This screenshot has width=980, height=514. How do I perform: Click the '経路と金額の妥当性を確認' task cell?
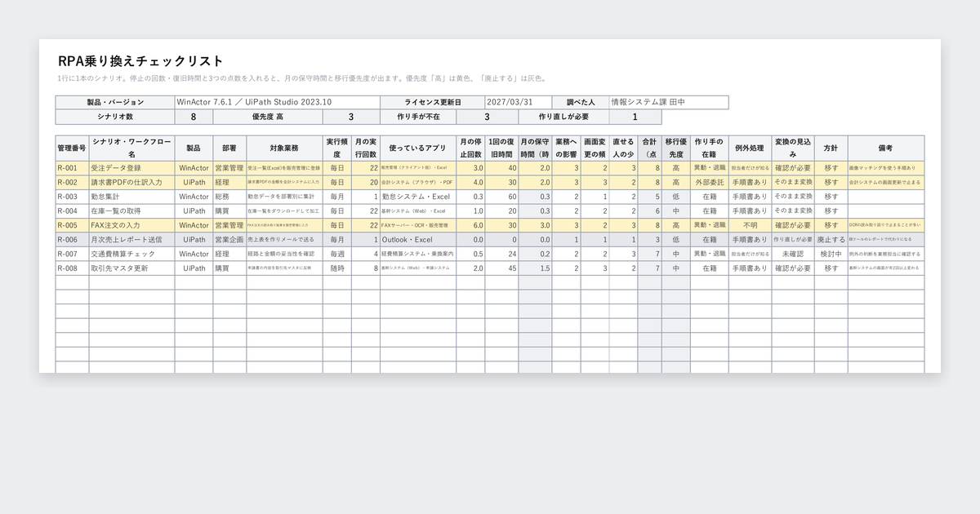click(x=284, y=254)
